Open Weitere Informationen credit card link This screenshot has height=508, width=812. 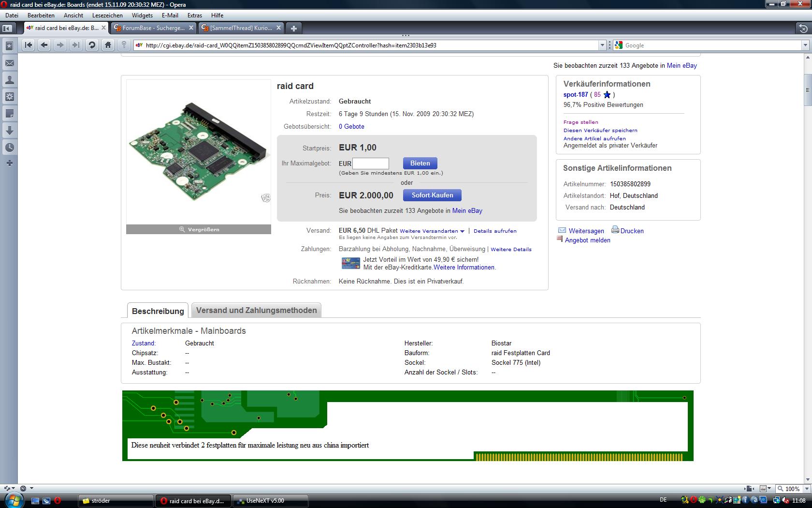[464, 267]
